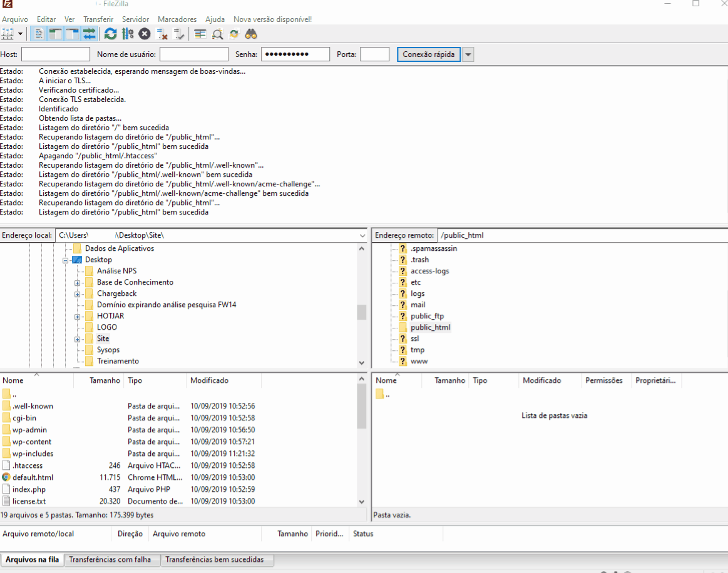Open the Site Manager icon
The width and height of the screenshot is (728, 573).
(x=8, y=34)
